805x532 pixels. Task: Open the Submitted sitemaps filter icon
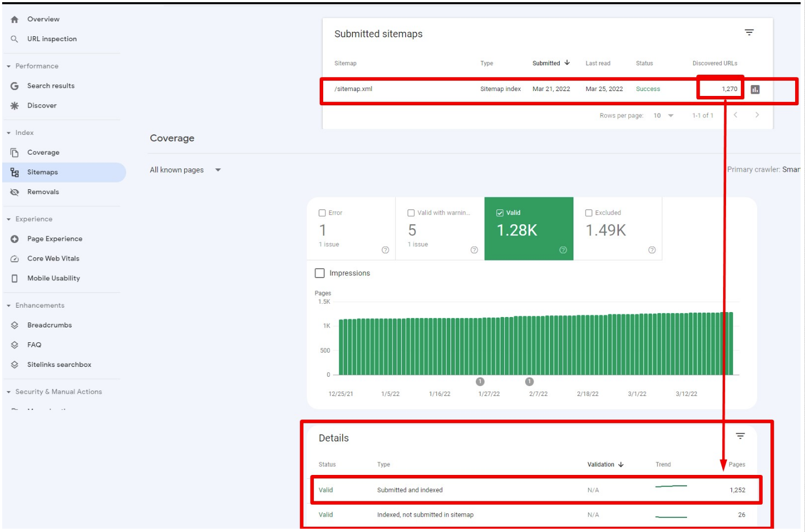click(x=750, y=33)
